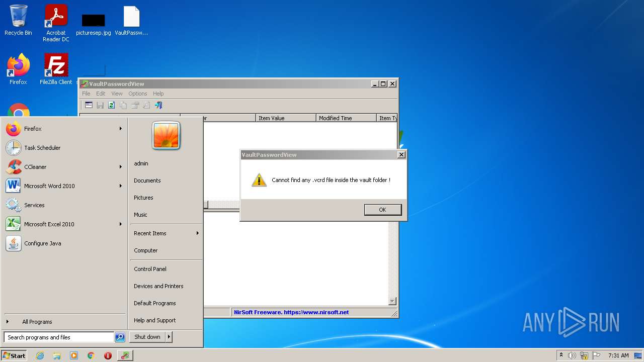Click the search magnifier icon in Start menu
Image resolution: width=644 pixels, height=362 pixels.
(120, 337)
